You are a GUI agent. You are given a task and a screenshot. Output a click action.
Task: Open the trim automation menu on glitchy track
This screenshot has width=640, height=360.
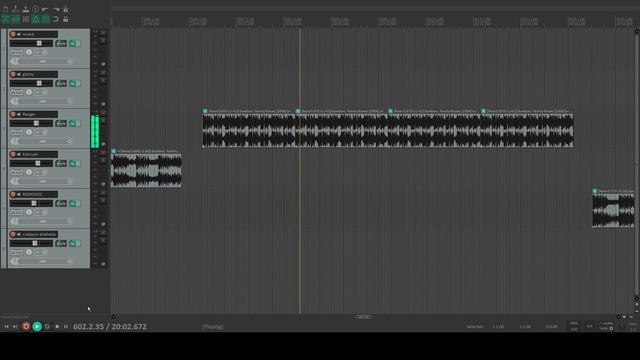16,92
